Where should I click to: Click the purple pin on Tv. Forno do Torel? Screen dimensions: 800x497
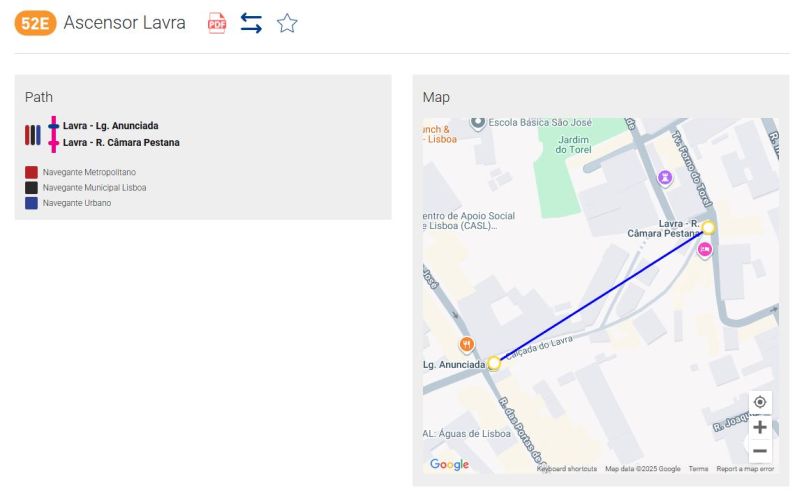coord(665,177)
